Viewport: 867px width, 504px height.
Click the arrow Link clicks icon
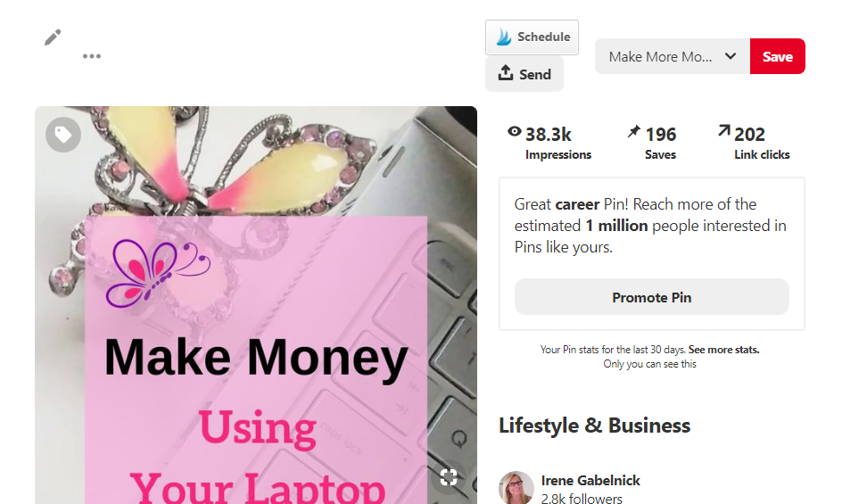coord(723,131)
